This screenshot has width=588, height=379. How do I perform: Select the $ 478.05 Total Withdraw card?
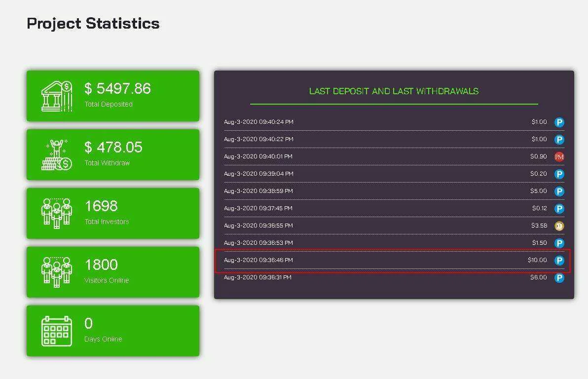(113, 154)
